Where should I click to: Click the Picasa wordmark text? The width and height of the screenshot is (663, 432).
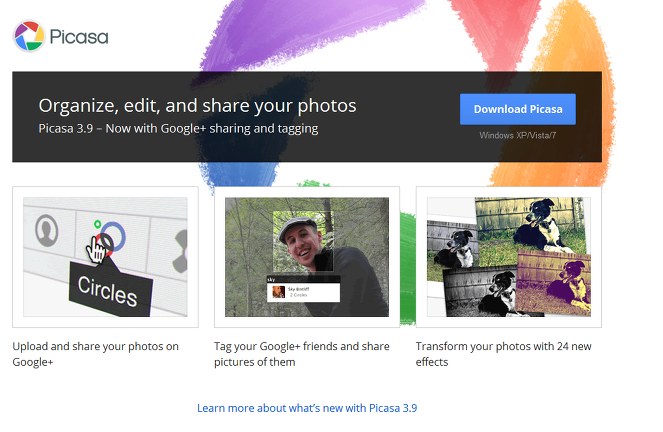click(79, 37)
